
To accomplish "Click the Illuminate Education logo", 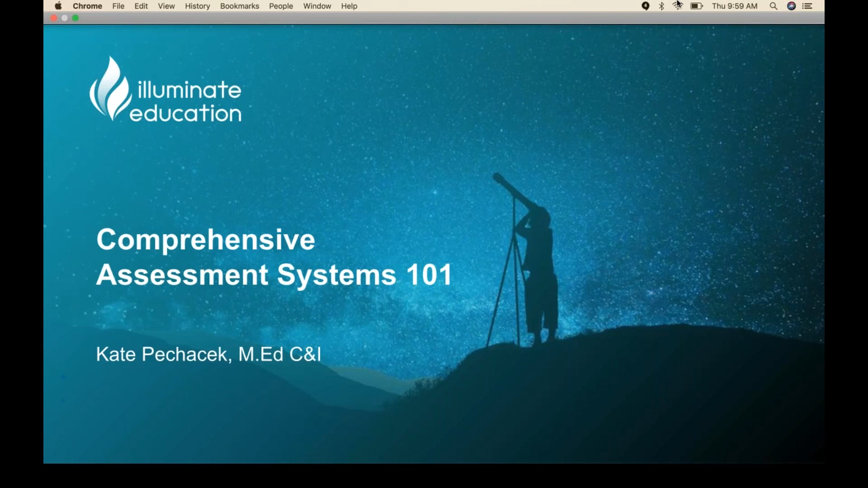I will pyautogui.click(x=165, y=89).
